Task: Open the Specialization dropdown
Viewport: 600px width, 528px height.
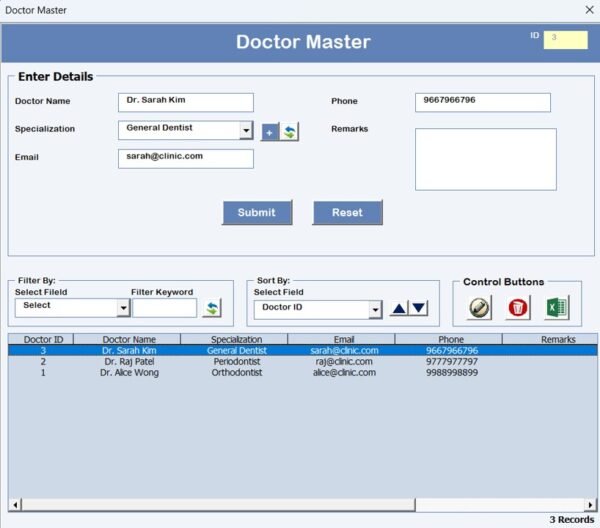Action: (x=246, y=131)
